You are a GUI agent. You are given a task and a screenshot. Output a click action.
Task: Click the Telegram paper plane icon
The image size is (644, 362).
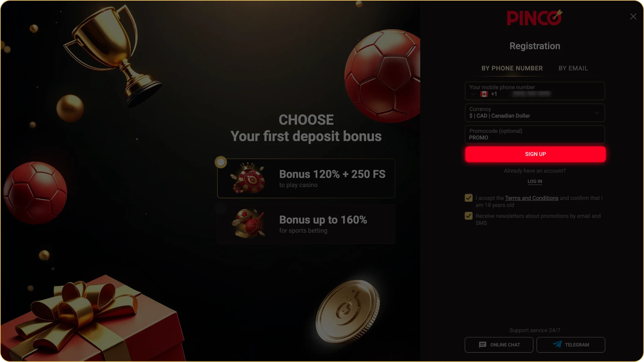tap(557, 344)
